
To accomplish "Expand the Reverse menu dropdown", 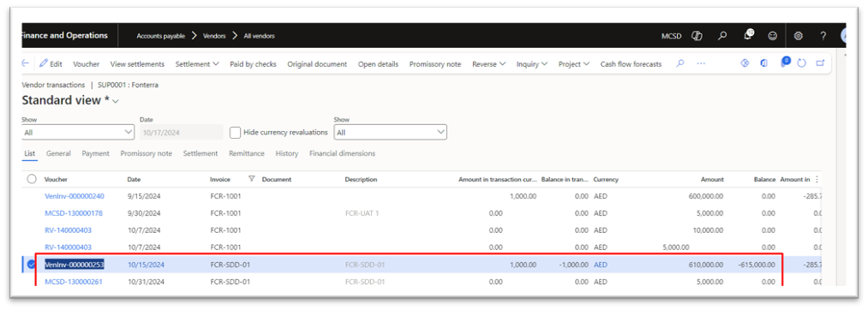I will point(488,64).
